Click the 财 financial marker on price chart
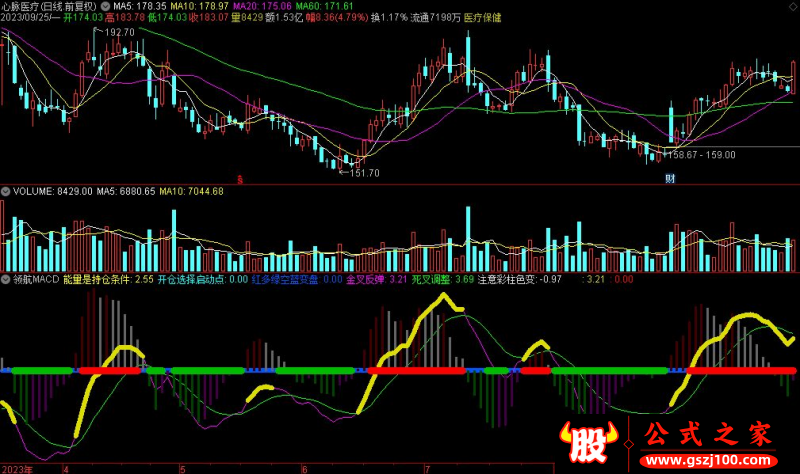This screenshot has height=474, width=800. (x=670, y=179)
